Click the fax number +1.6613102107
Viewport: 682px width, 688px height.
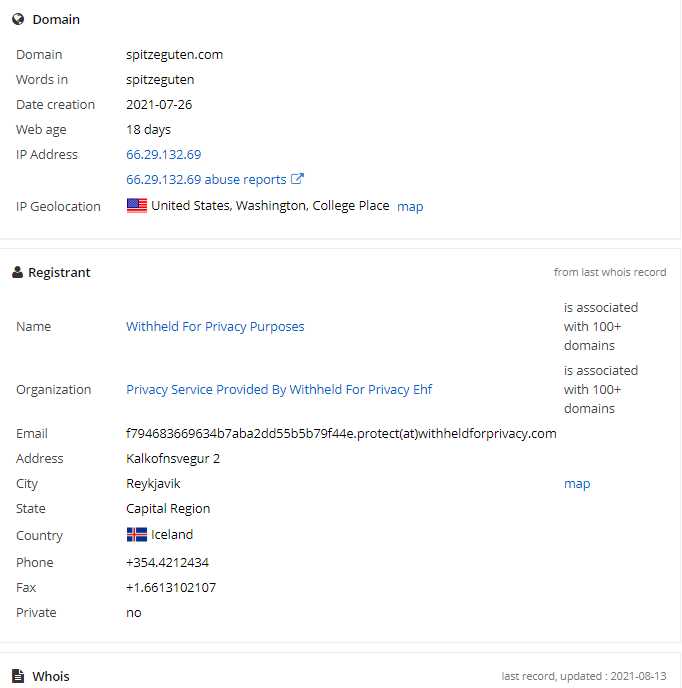tap(171, 588)
